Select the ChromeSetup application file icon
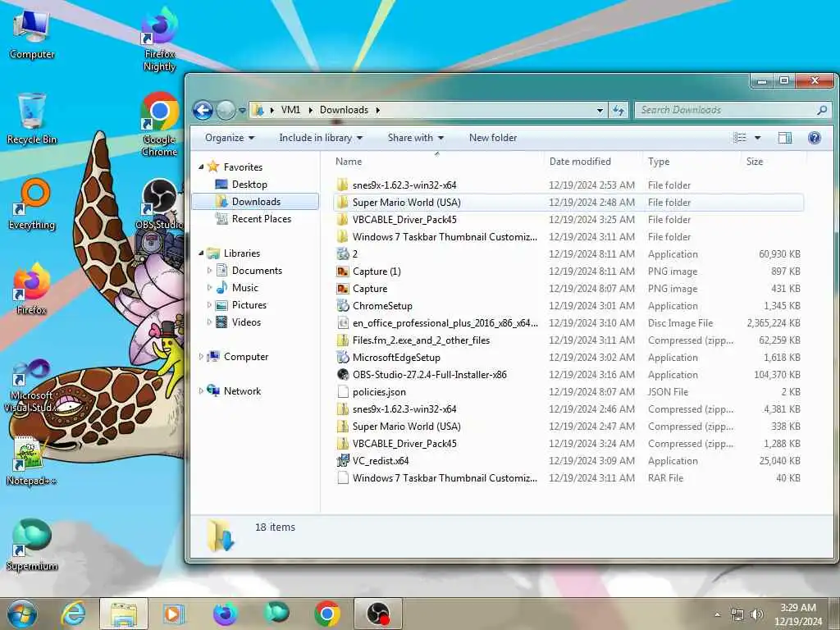This screenshot has width=840, height=630. click(x=343, y=306)
